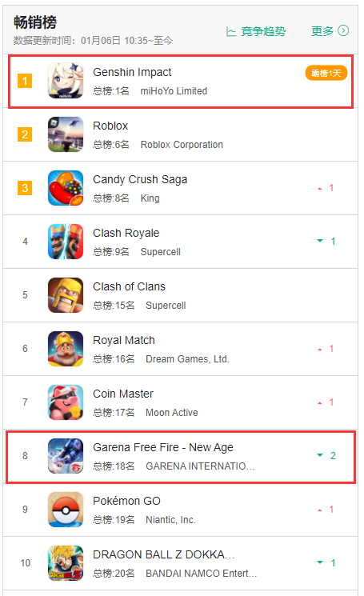Open the Genshin Impact title link
The image size is (364, 596).
click(132, 72)
